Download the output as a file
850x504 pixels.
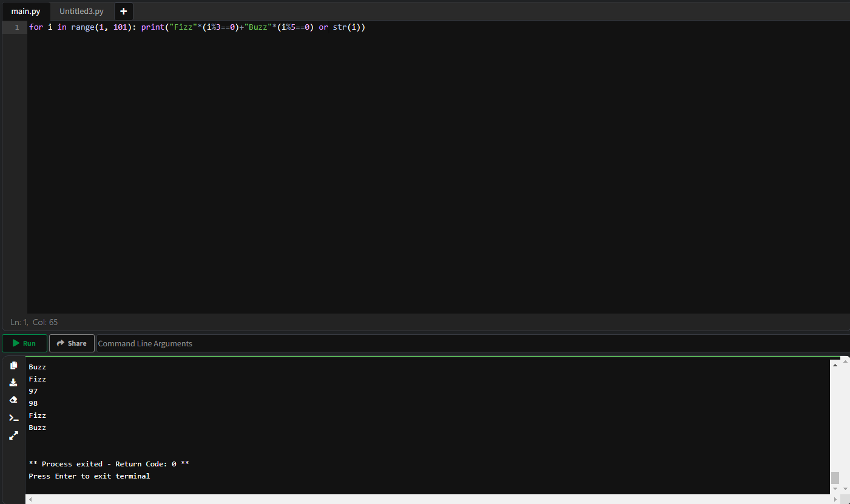coord(13,382)
